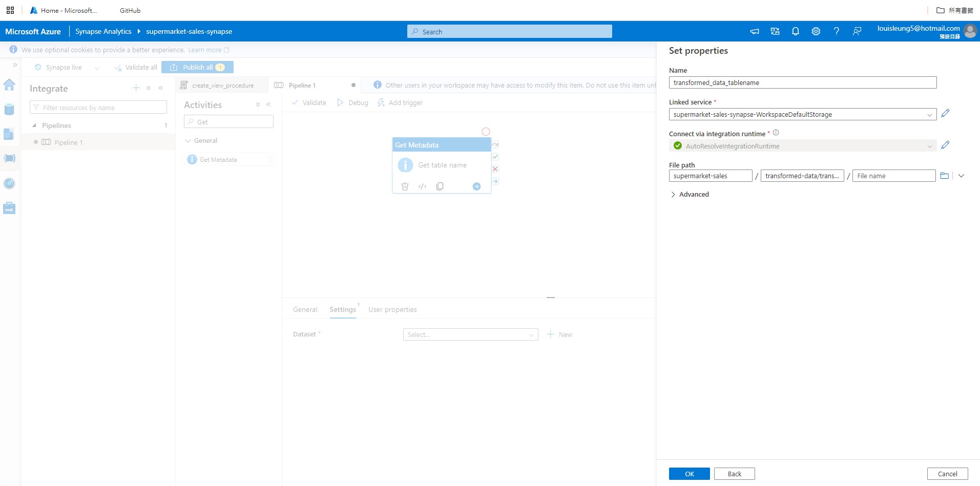Viewport: 980px width, 486px height.
Task: Open the Linked service dropdown
Action: coord(929,114)
